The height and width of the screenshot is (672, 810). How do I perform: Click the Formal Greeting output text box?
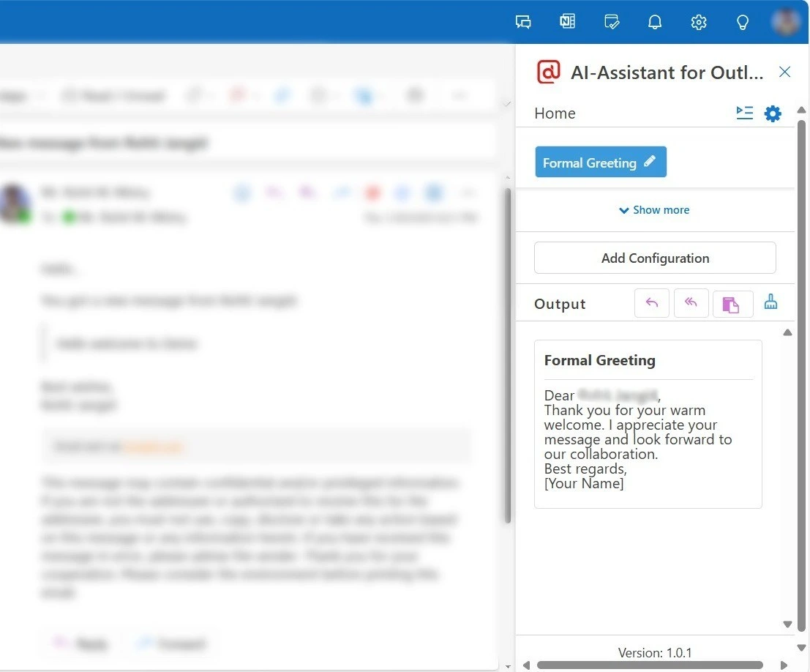click(x=648, y=432)
